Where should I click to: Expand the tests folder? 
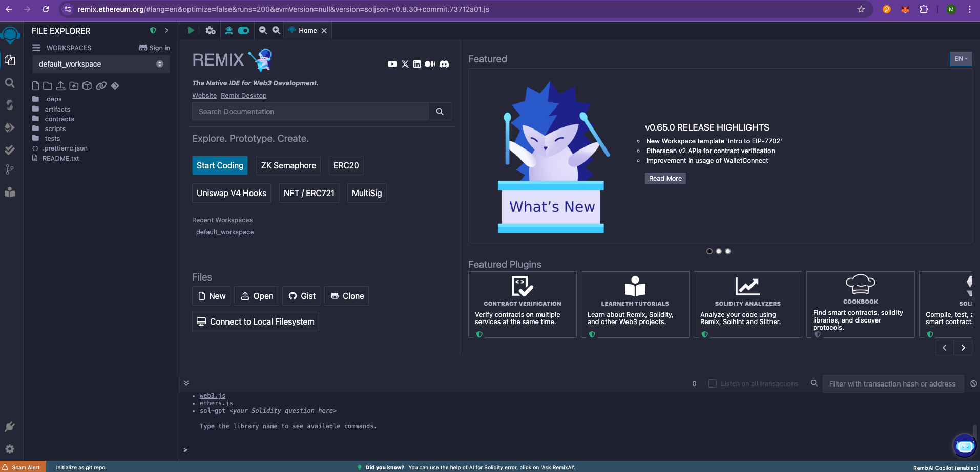point(52,138)
